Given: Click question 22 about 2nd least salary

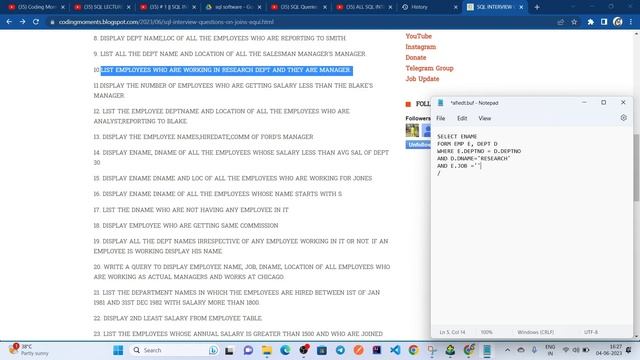Looking at the screenshot, I should click(x=178, y=318).
